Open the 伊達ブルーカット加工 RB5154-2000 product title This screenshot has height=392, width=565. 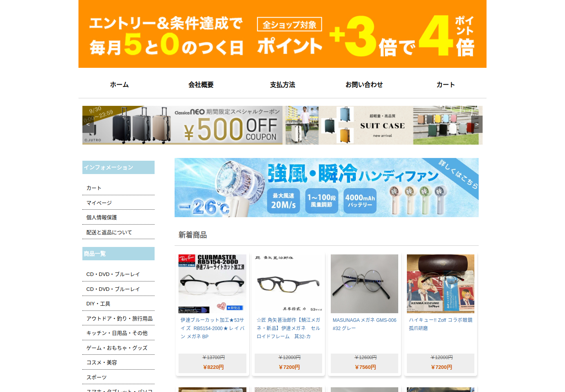click(x=212, y=328)
